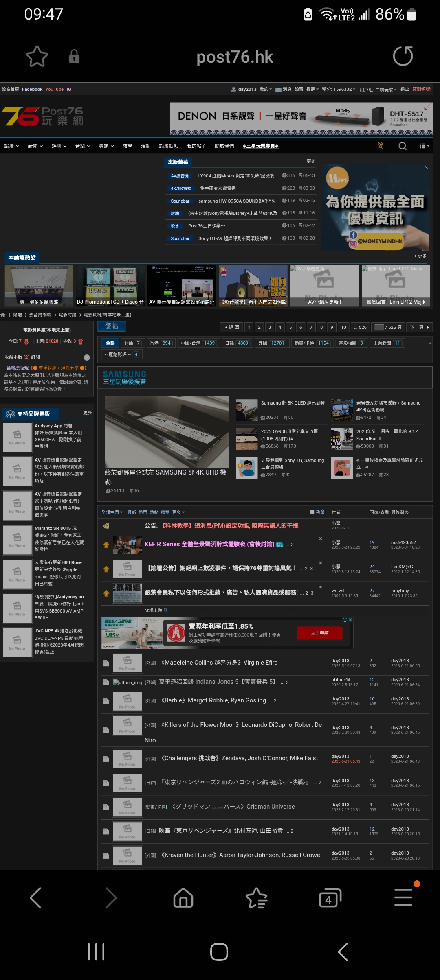Screen dimensions: 440x980
Task: Open the 更多 sort dropdown in thread header
Action: coord(178,512)
